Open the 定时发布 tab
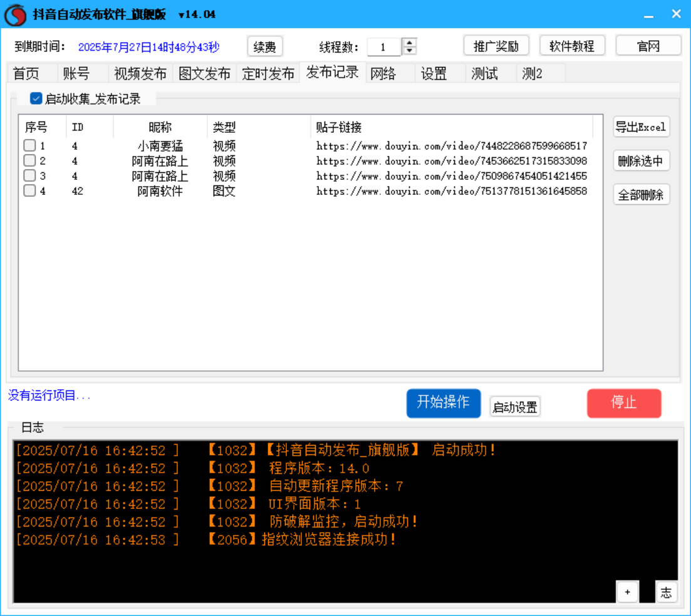The height and width of the screenshot is (616, 691). click(x=268, y=73)
